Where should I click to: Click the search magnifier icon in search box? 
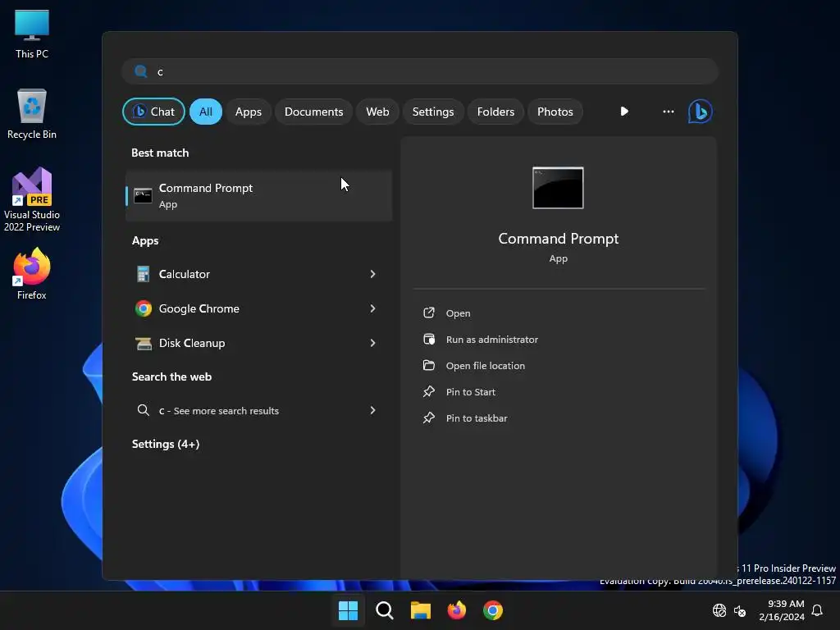point(141,71)
